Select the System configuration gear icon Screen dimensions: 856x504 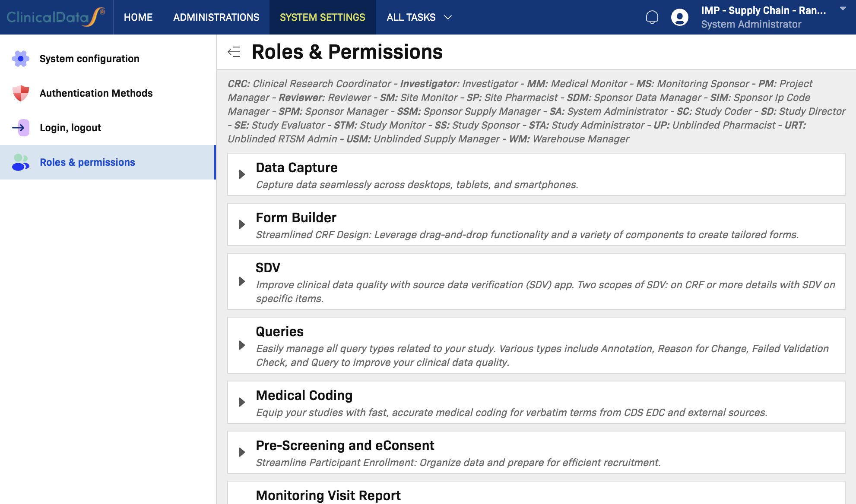[20, 58]
